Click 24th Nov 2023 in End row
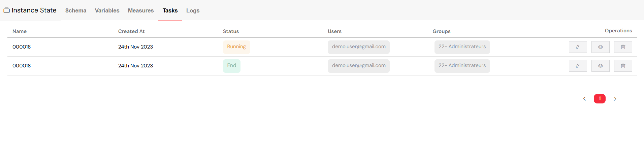The width and height of the screenshot is (644, 156). point(135,66)
